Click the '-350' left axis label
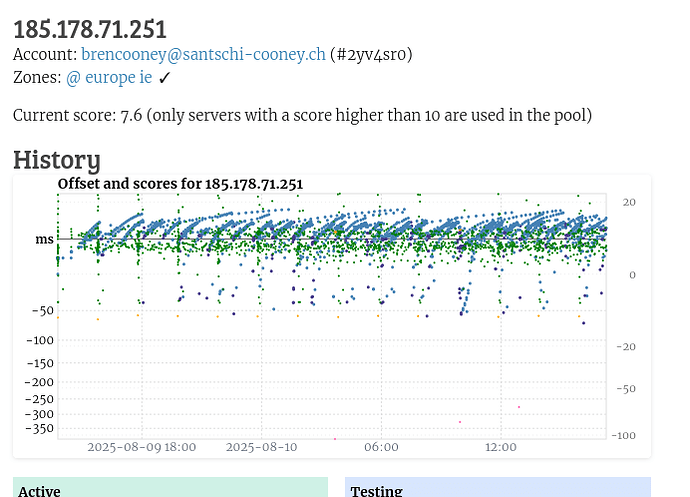This screenshot has height=497, width=690. point(39,428)
